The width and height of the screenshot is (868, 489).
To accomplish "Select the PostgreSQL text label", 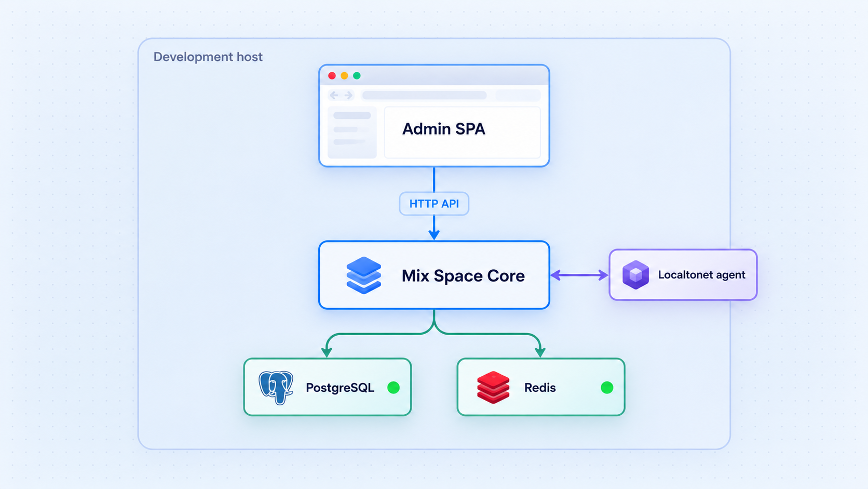I will tap(340, 388).
